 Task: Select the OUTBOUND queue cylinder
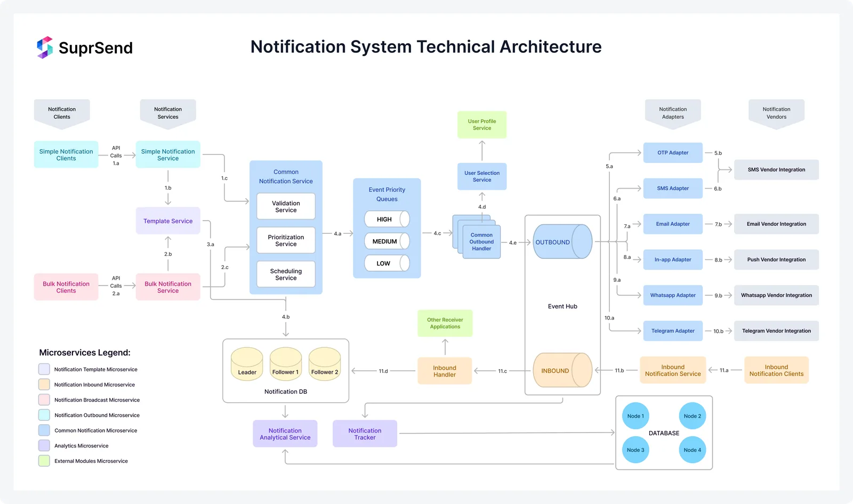tap(562, 242)
